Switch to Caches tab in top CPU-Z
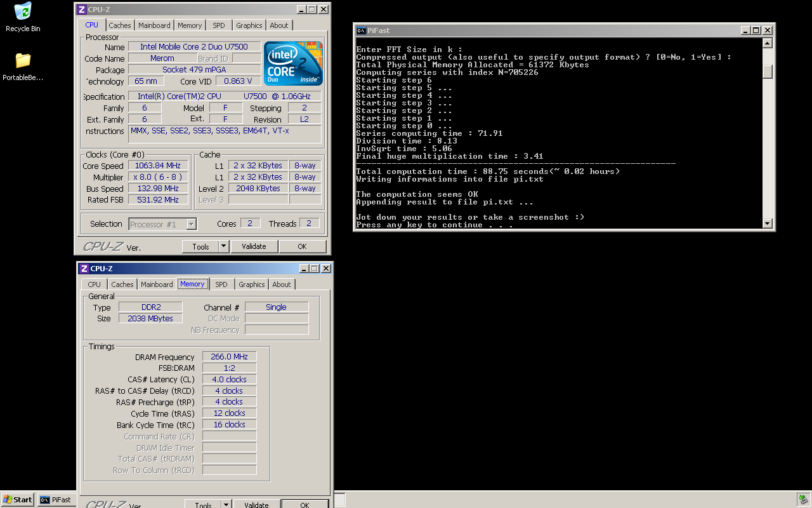 pos(119,25)
